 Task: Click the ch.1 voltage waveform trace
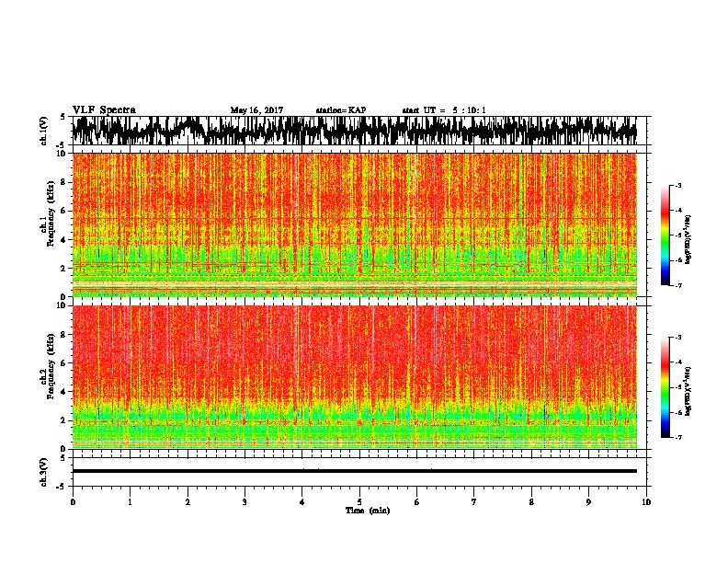click(354, 131)
